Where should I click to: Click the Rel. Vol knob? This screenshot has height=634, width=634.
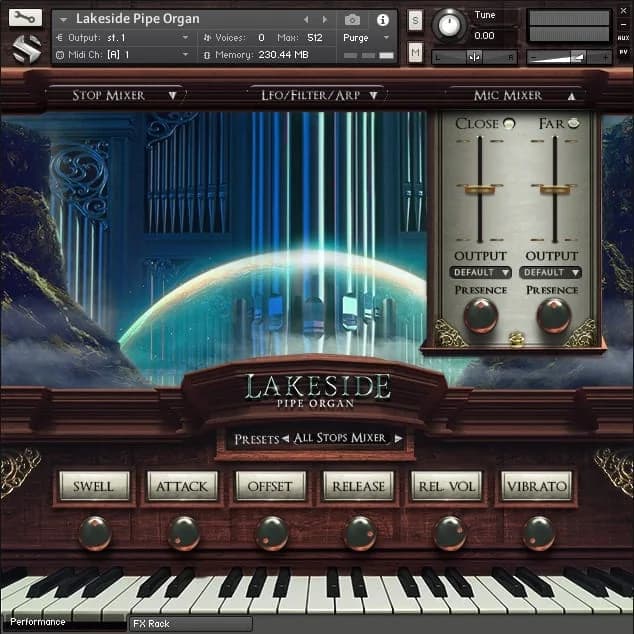click(449, 533)
